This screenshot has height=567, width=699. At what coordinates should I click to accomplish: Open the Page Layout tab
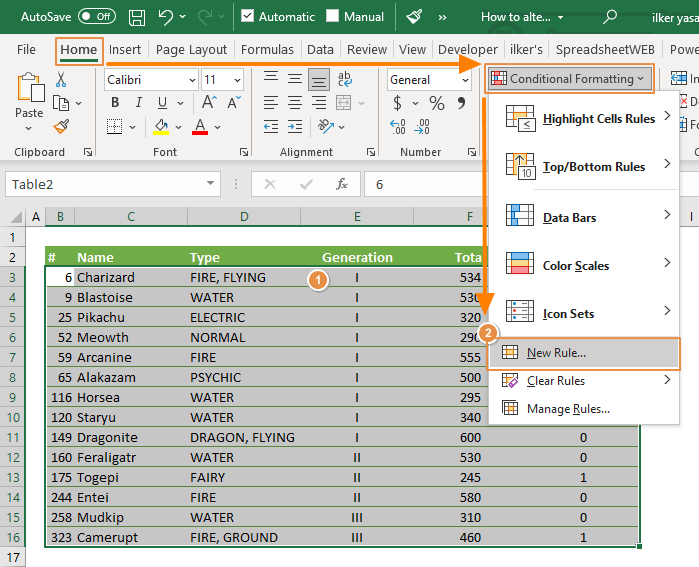pos(191,49)
